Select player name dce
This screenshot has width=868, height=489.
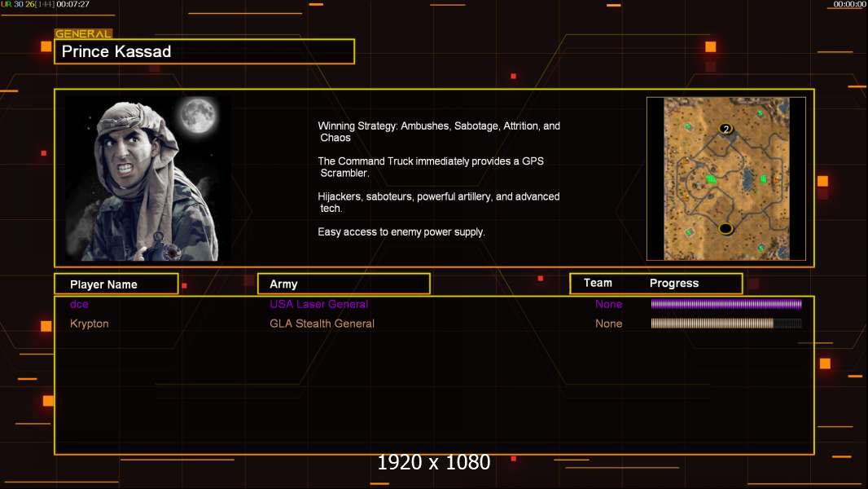79,304
